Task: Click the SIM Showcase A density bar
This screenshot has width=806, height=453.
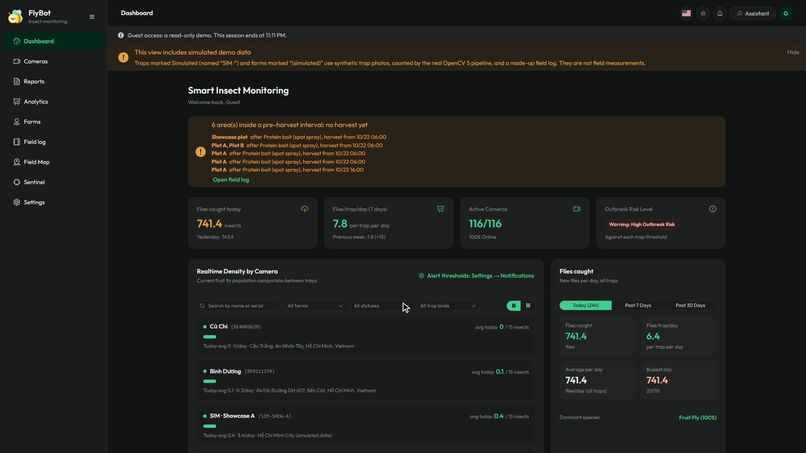Action: click(x=210, y=426)
